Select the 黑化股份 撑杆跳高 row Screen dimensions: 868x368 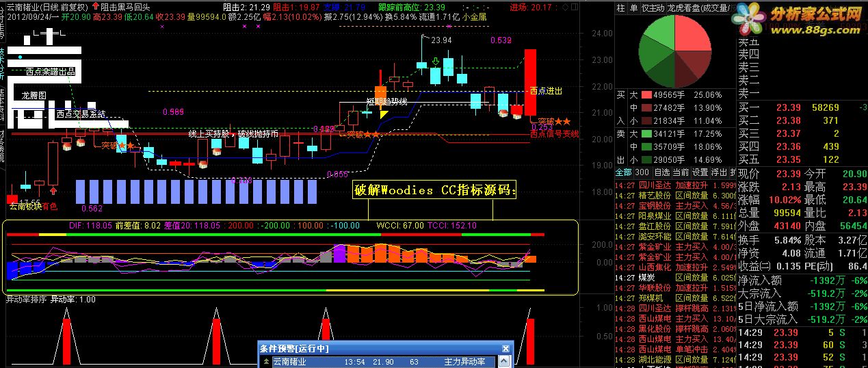pos(676,328)
